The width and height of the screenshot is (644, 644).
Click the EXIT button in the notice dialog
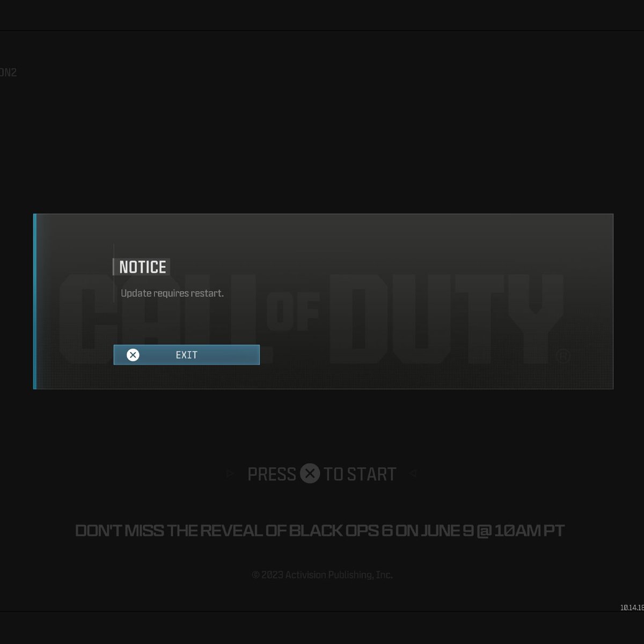186,355
